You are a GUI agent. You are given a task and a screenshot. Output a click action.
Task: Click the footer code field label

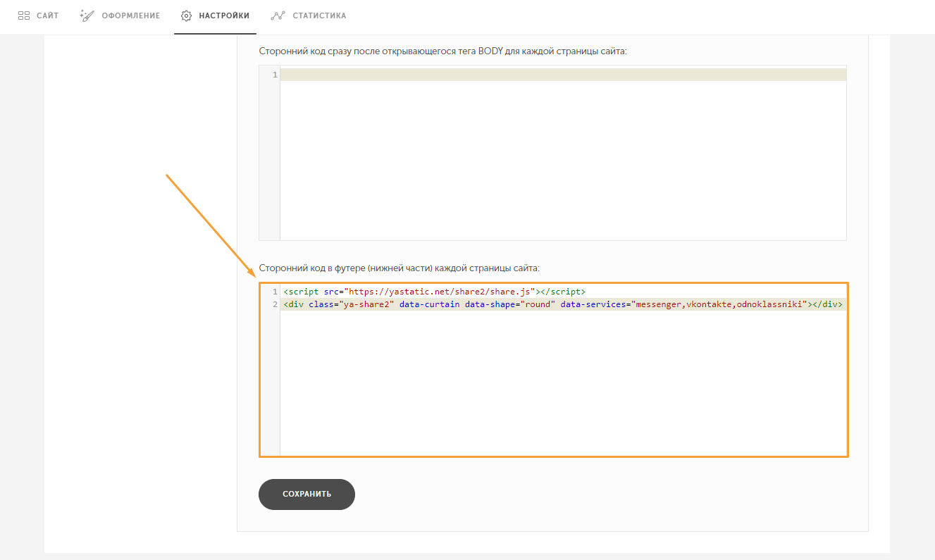pos(399,268)
